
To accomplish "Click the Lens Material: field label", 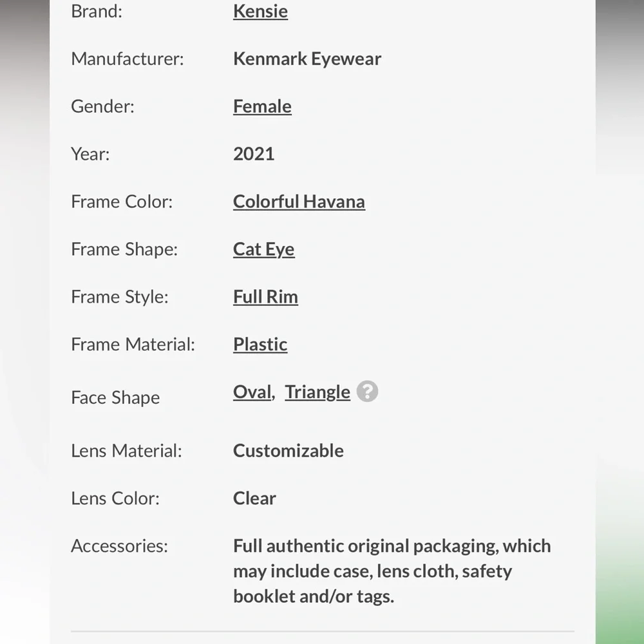I will point(126,451).
